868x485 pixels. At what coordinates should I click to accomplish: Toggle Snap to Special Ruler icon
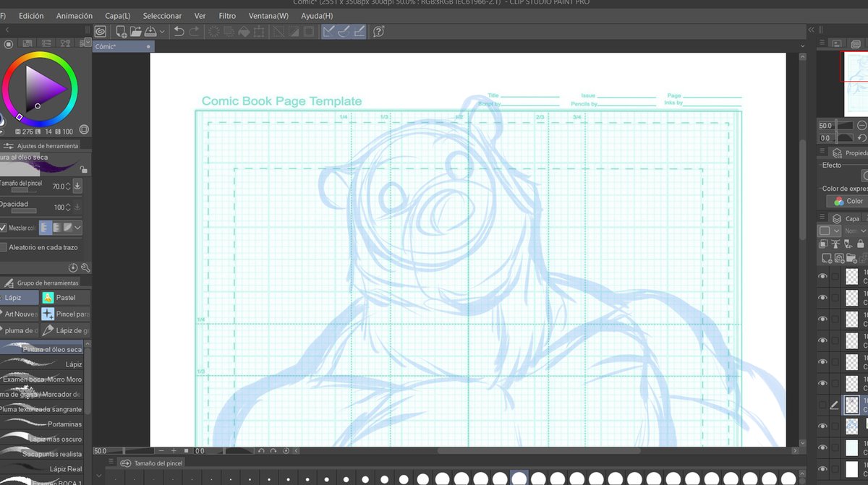pyautogui.click(x=344, y=31)
